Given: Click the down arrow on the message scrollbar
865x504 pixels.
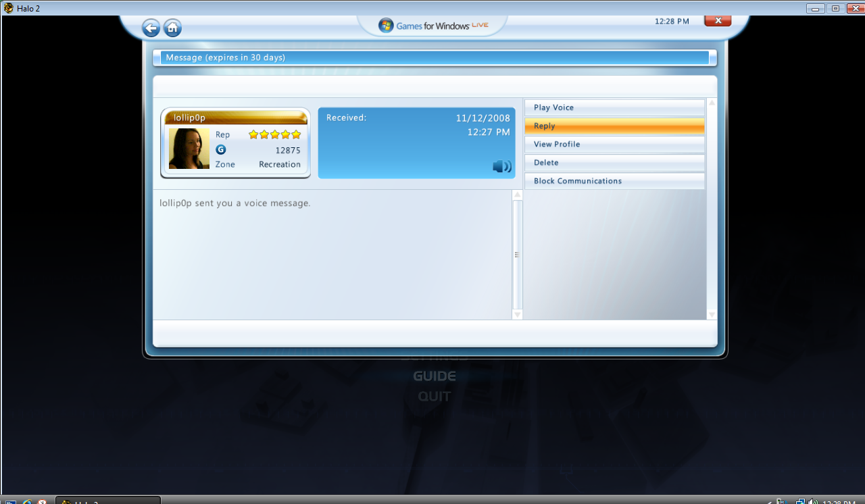Looking at the screenshot, I should click(x=517, y=313).
